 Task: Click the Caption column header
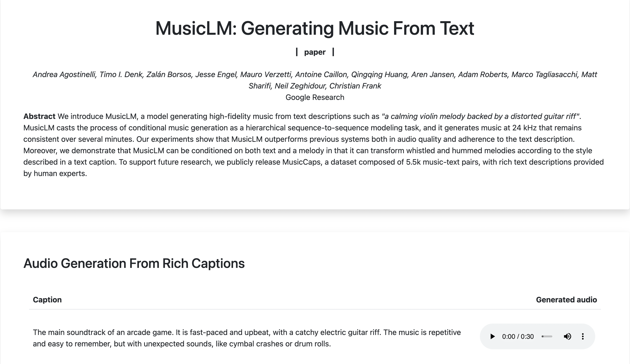click(47, 300)
